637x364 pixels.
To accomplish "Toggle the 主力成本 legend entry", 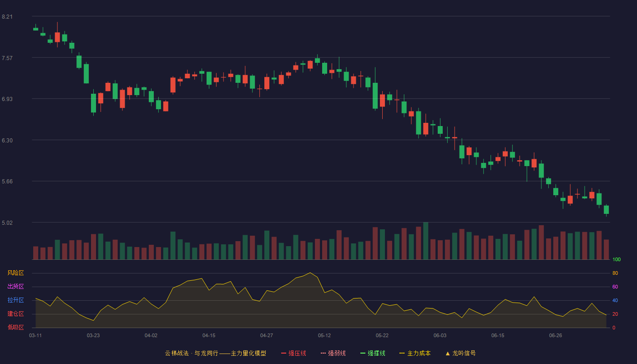I will click(x=415, y=353).
